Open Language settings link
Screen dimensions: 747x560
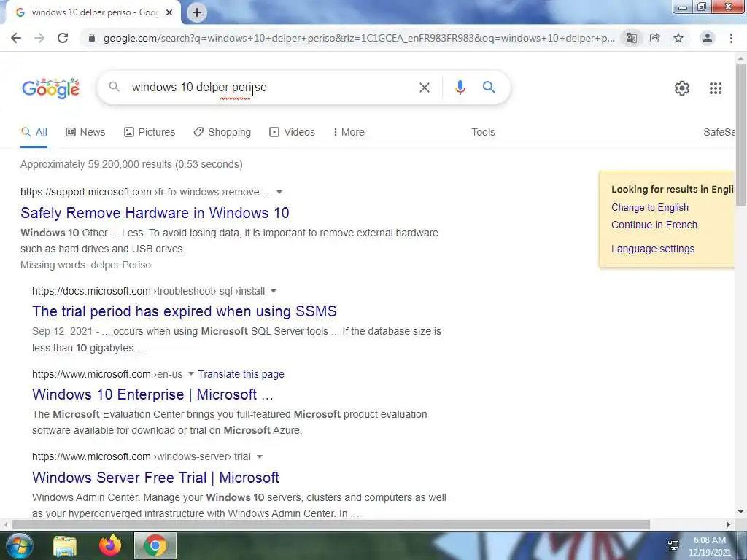pyautogui.click(x=653, y=249)
